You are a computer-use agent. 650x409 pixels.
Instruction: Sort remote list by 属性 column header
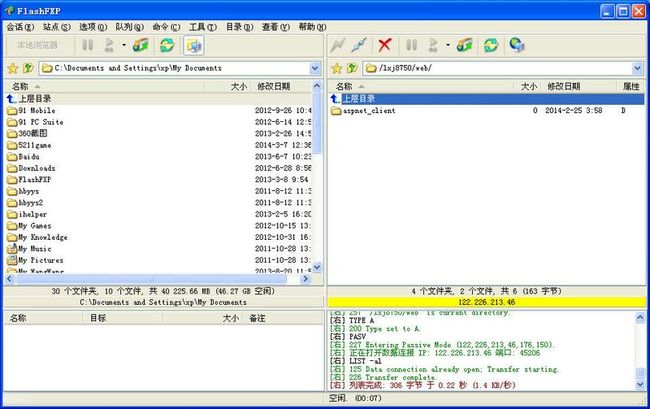tap(631, 87)
